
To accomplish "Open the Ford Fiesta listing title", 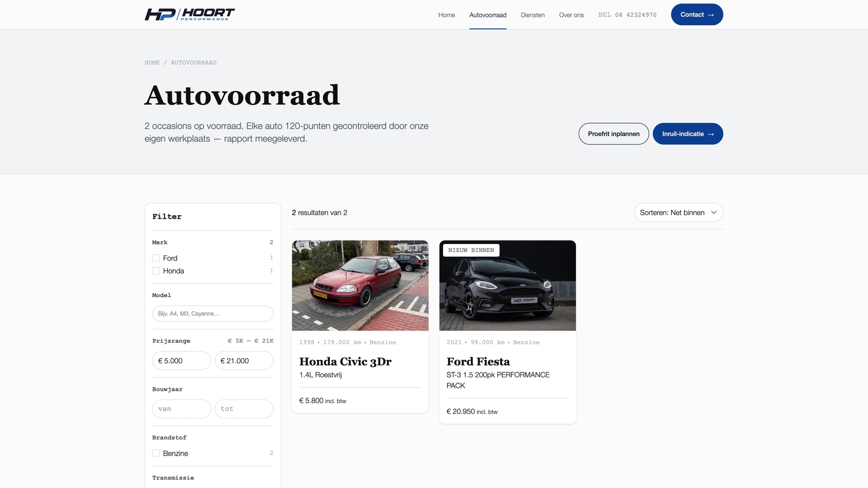I will [x=478, y=361].
